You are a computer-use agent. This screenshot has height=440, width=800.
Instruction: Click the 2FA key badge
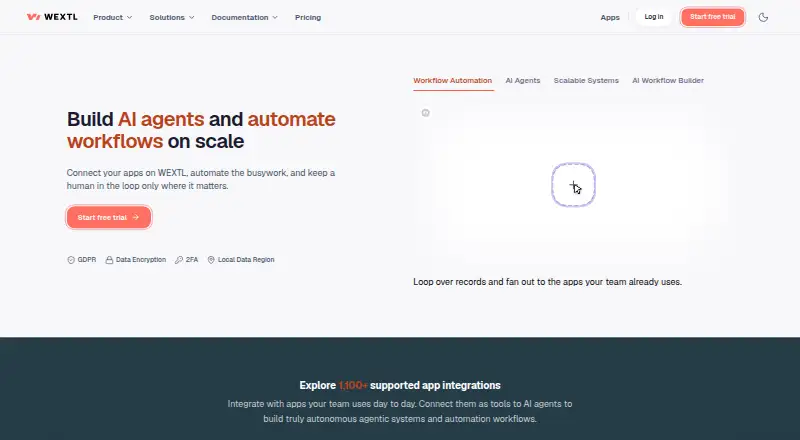[186, 260]
